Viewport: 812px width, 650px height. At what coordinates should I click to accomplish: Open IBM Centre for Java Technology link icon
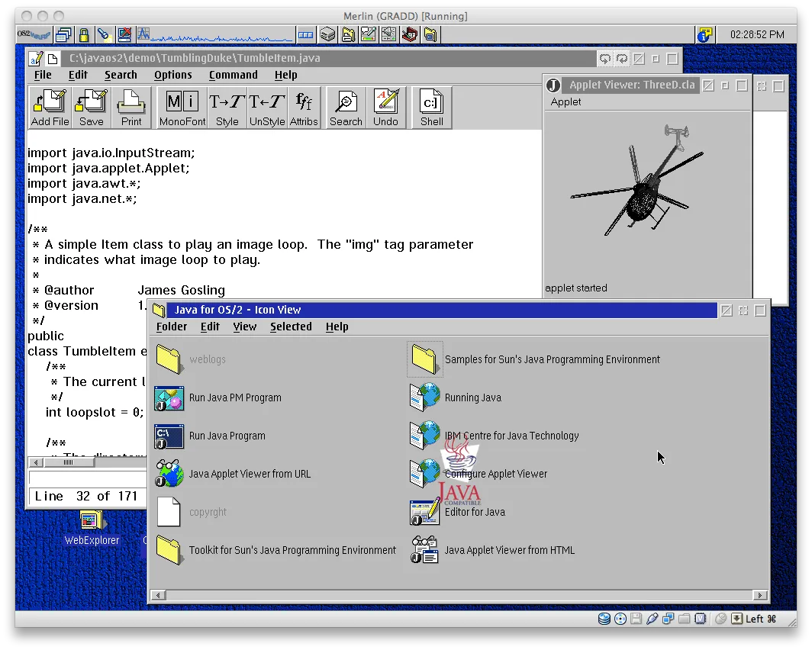click(x=424, y=436)
